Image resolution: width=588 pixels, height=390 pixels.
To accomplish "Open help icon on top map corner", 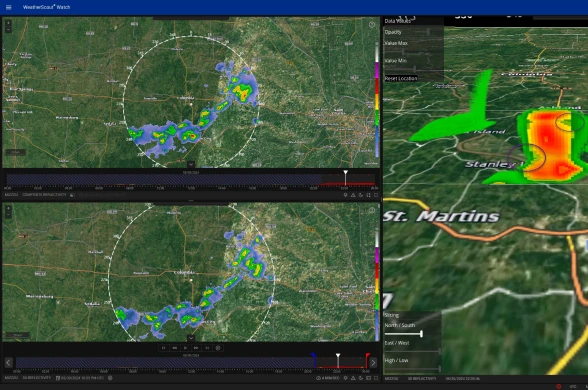I will [x=372, y=25].
